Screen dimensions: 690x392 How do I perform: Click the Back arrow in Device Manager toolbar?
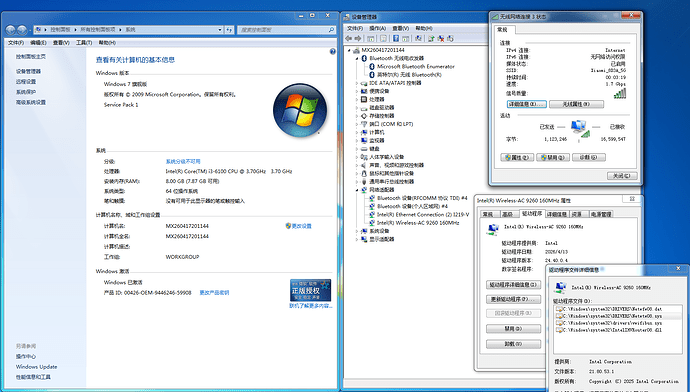349,38
